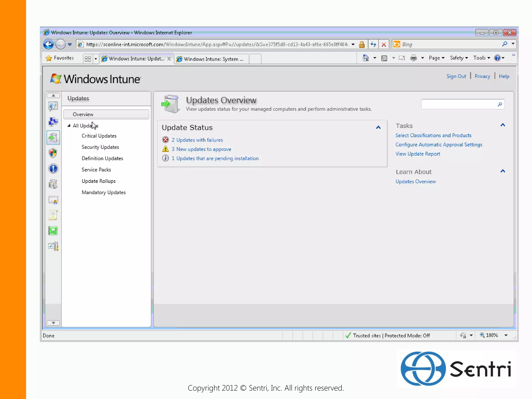Open the Software workspace icon

click(53, 184)
